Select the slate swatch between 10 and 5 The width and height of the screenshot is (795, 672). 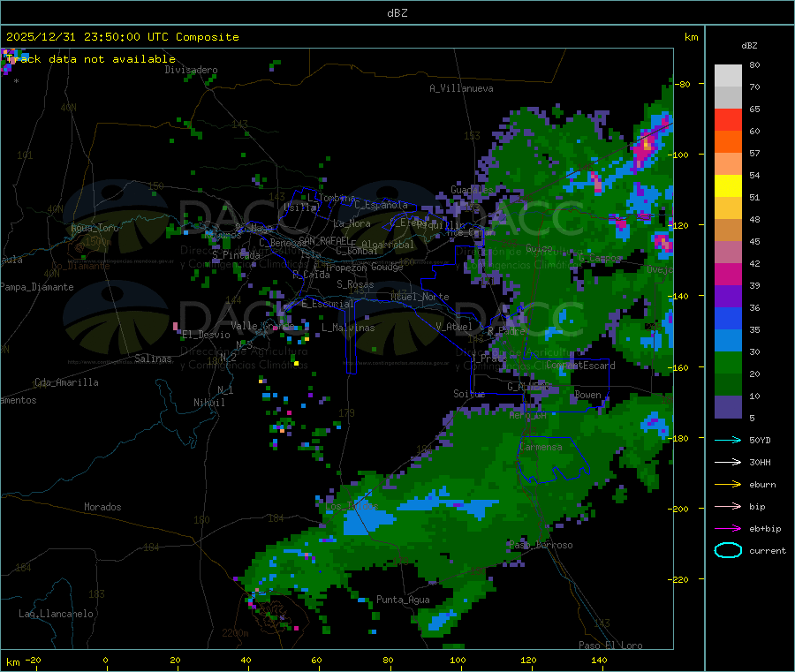coord(728,407)
